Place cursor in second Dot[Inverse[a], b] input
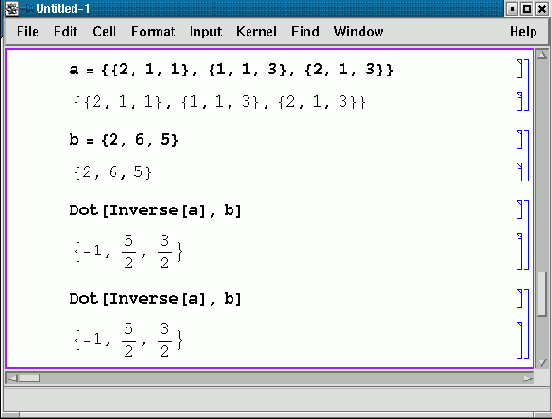Image resolution: width=552 pixels, height=419 pixels. click(155, 299)
